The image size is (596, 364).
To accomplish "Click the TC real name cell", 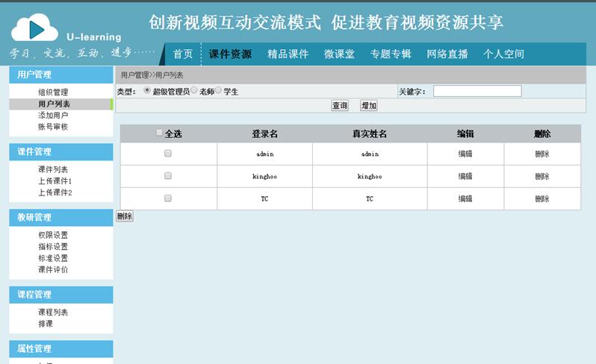I will click(370, 198).
